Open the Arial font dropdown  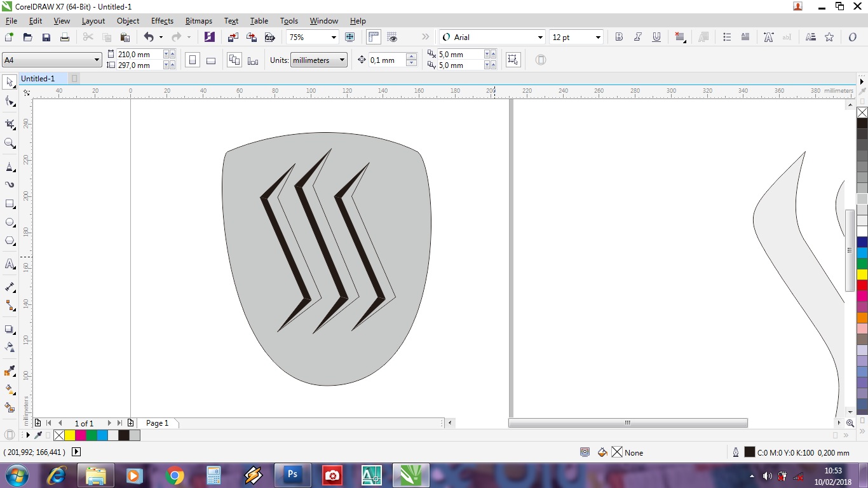click(540, 37)
